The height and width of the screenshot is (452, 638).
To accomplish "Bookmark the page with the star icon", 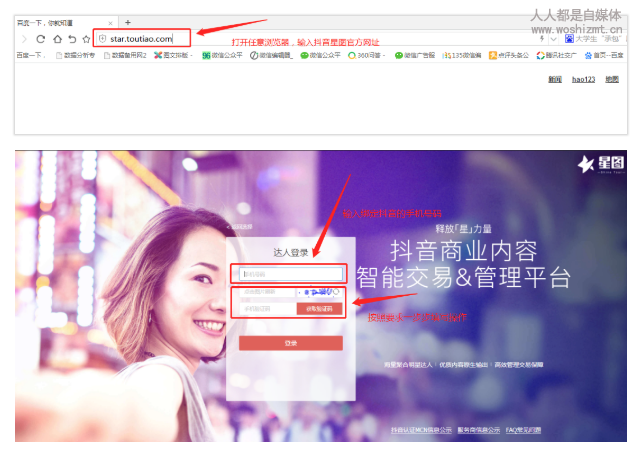I will tap(86, 39).
